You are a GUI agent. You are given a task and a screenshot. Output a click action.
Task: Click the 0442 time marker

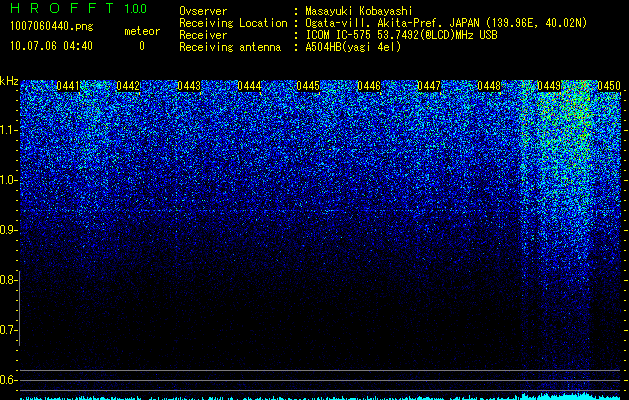tap(128, 86)
